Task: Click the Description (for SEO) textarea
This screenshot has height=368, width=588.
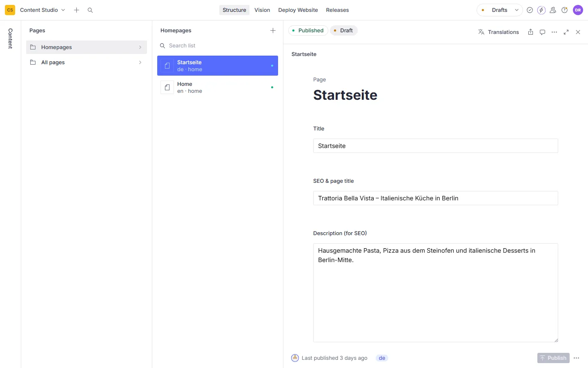Action: pos(435,293)
